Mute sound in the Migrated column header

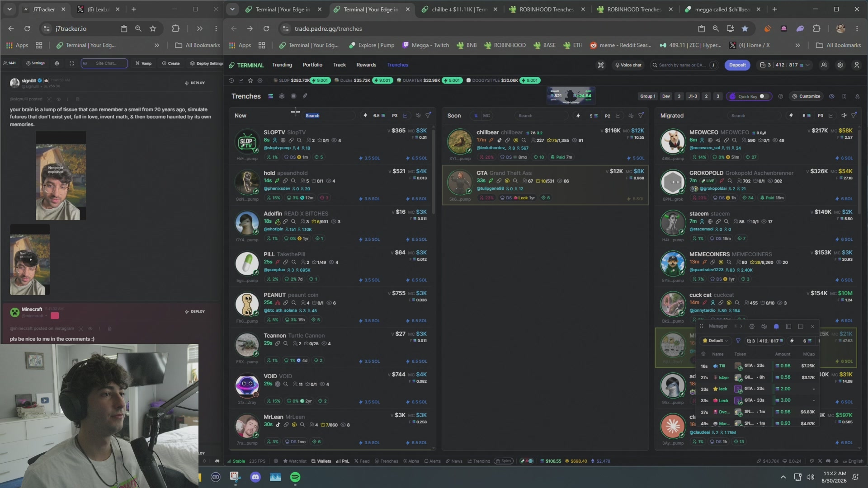(844, 116)
